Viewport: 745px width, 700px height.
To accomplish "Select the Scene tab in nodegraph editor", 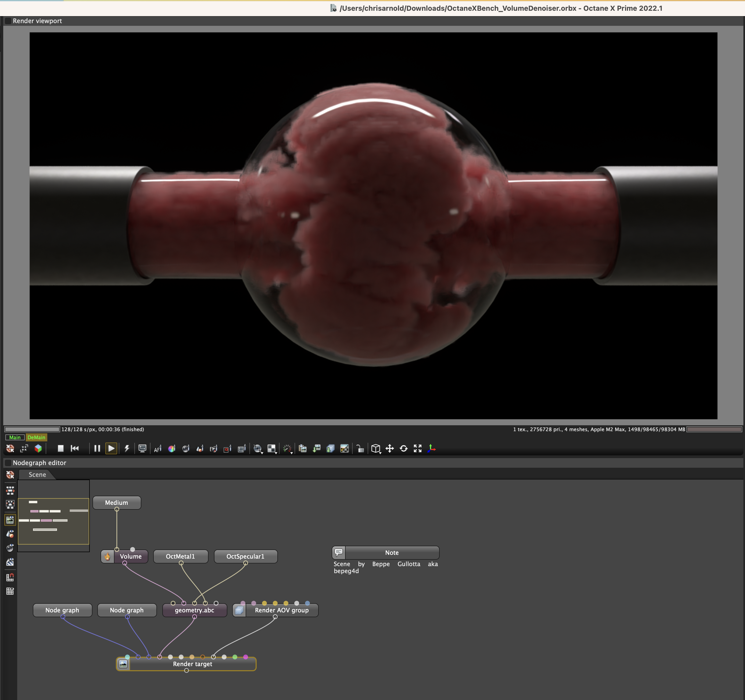I will 37,474.
